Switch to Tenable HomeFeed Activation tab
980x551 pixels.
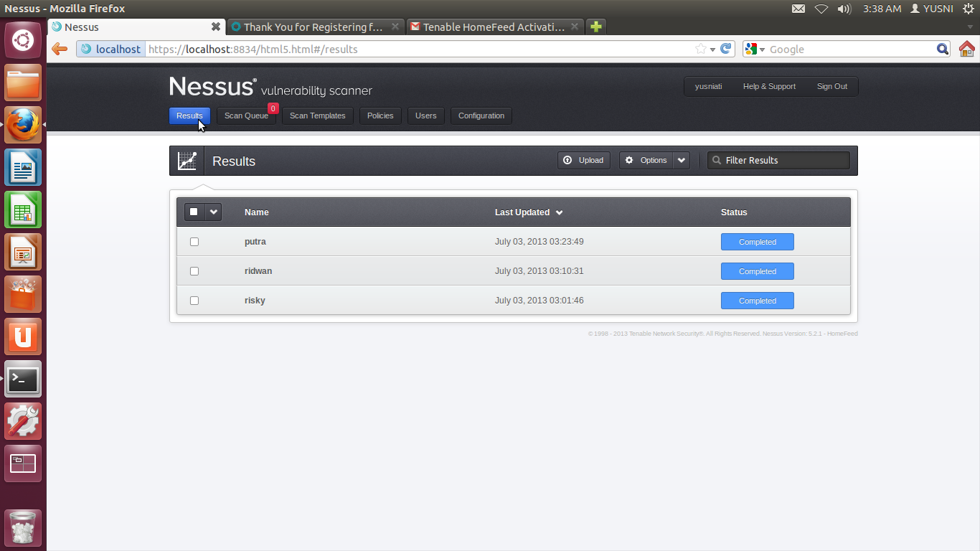[495, 27]
